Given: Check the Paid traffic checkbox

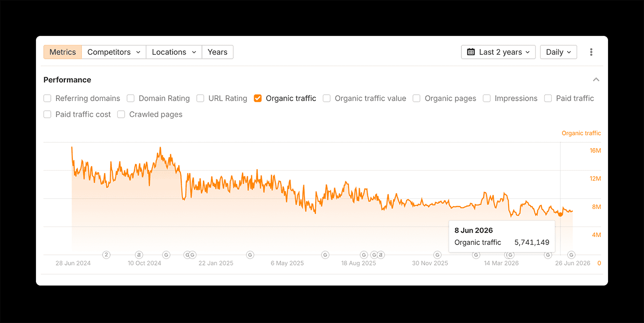Looking at the screenshot, I should [548, 98].
